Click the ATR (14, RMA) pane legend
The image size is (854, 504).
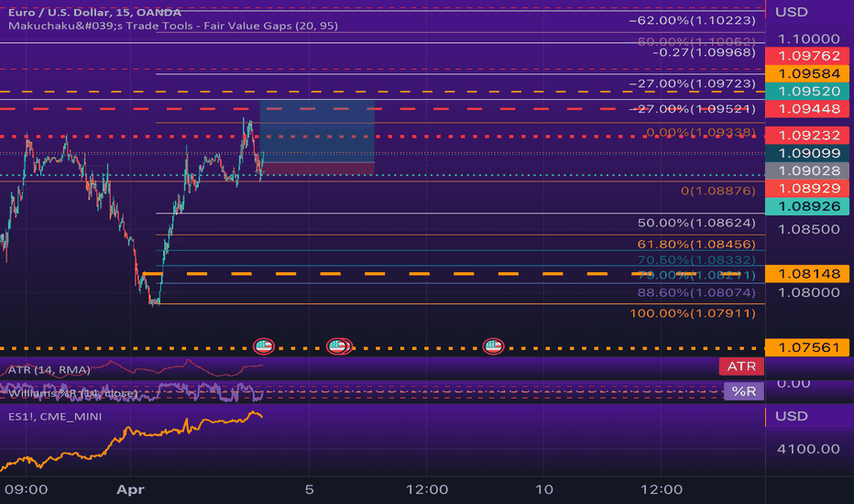tap(49, 370)
